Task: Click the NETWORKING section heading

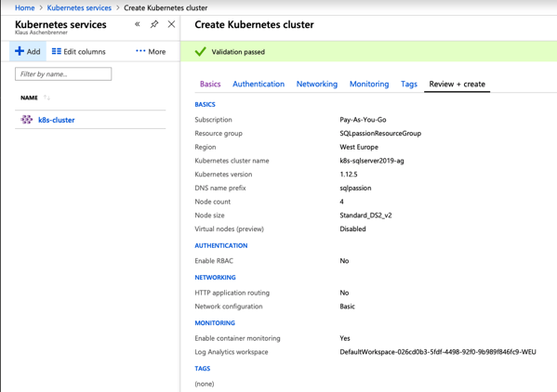Action: pos(215,278)
